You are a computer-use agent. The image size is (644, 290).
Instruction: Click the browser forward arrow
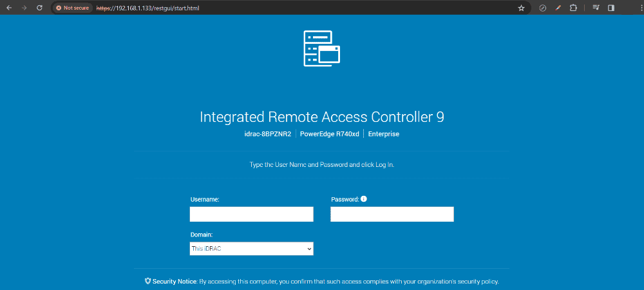pyautogui.click(x=24, y=8)
